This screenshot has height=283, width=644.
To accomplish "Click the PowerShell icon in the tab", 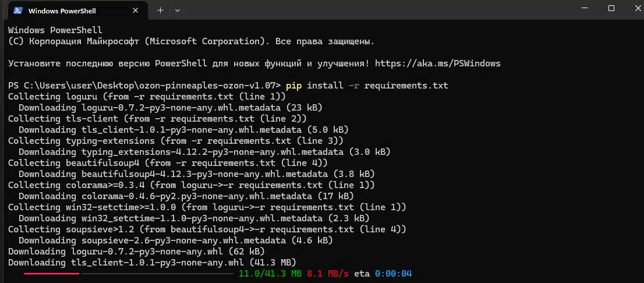I will (x=18, y=10).
